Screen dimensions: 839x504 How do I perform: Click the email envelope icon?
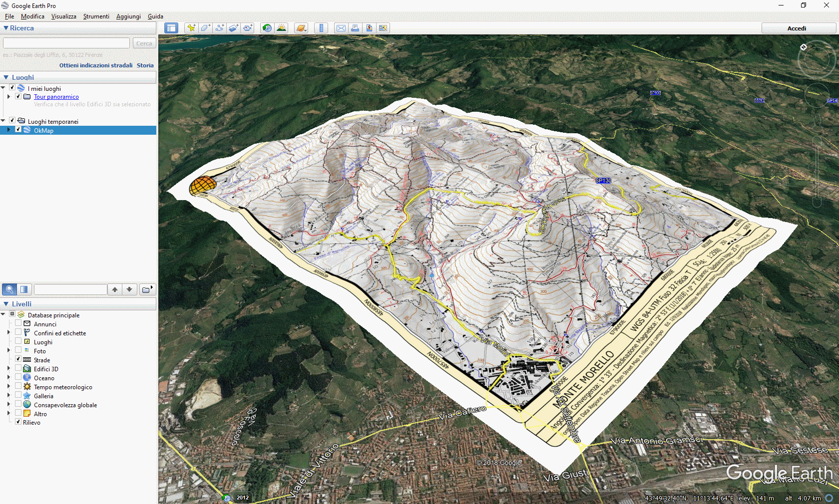click(341, 28)
